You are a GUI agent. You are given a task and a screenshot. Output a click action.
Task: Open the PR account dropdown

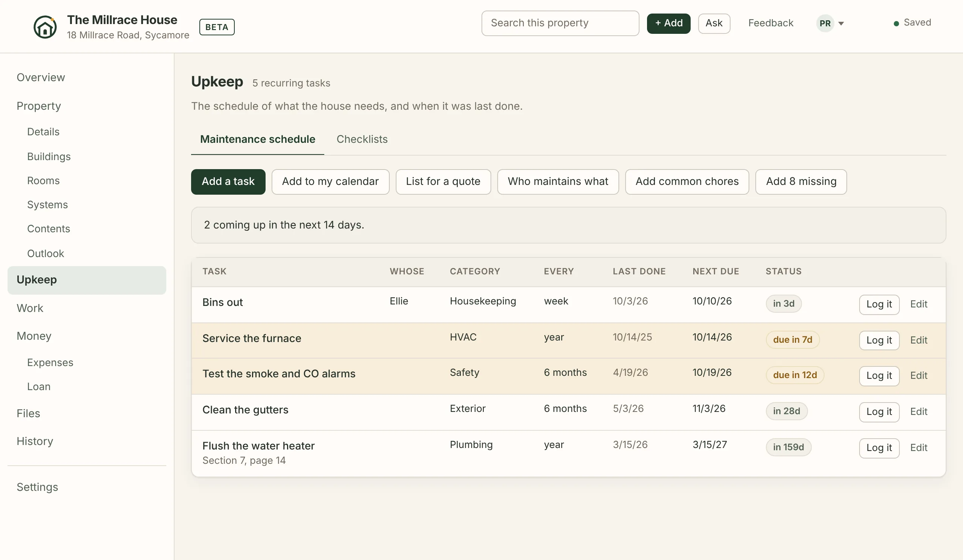830,23
